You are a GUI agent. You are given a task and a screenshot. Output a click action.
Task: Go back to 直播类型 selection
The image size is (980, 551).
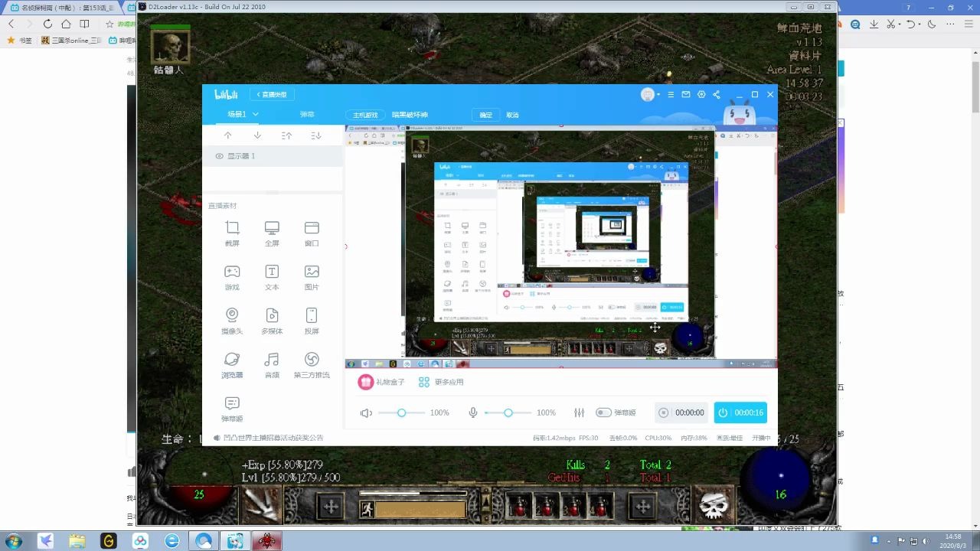click(272, 94)
